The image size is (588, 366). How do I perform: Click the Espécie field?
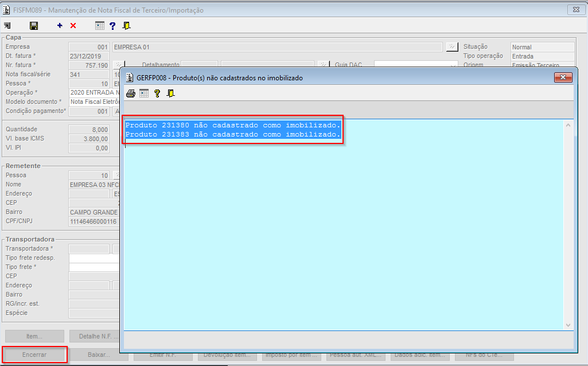(x=94, y=313)
